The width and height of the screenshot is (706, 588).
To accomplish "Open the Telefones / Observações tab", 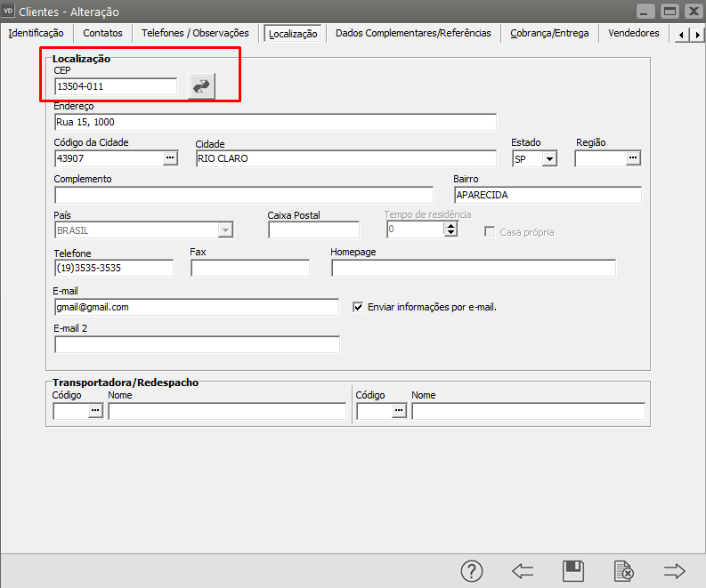I will pos(195,33).
